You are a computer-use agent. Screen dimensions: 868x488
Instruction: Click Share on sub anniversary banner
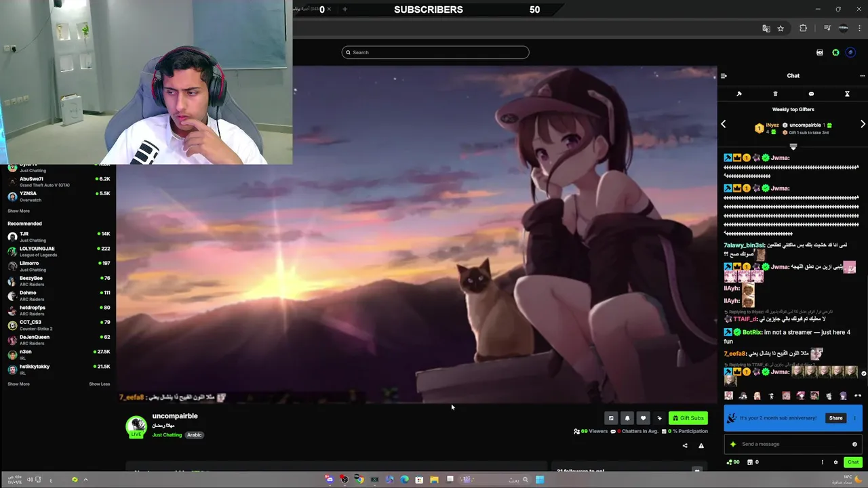835,418
